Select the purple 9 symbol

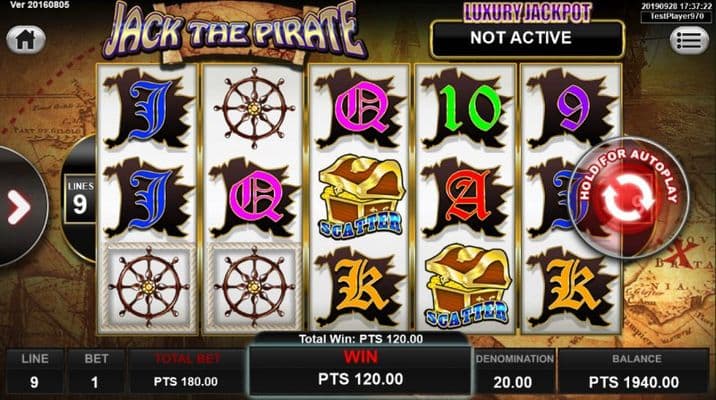click(x=572, y=109)
